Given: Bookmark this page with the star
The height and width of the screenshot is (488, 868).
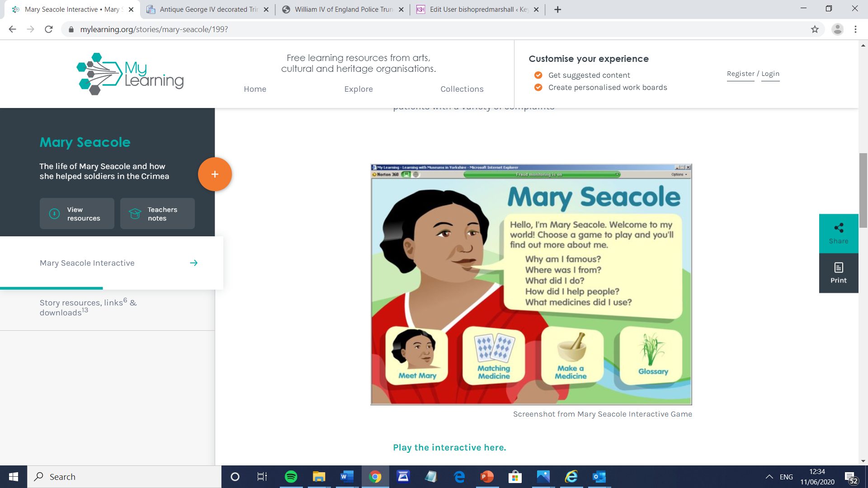Looking at the screenshot, I should pos(815,29).
